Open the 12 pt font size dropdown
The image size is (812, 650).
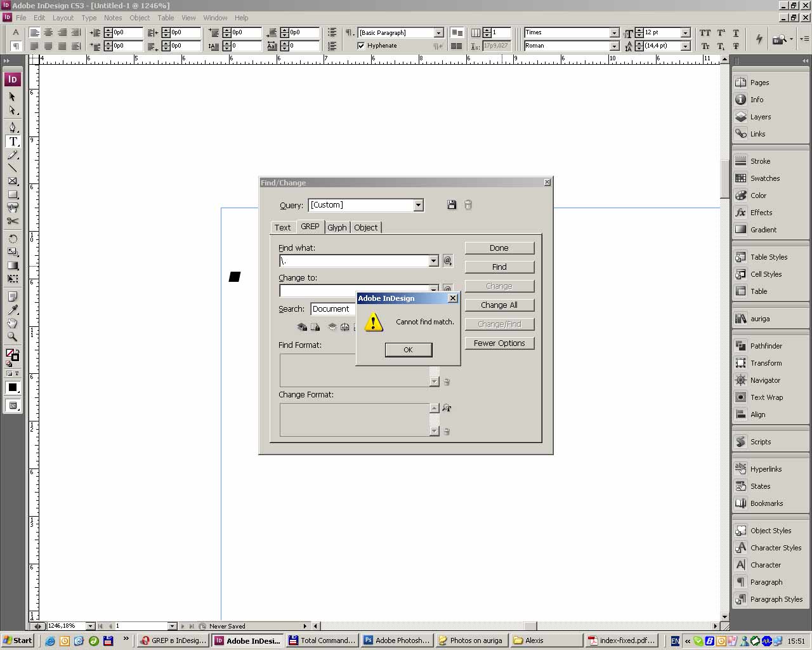685,32
